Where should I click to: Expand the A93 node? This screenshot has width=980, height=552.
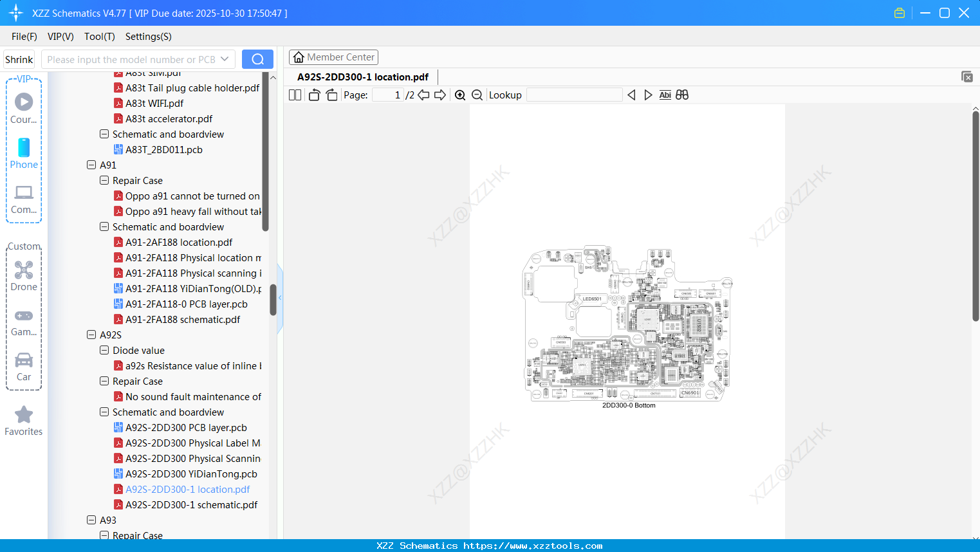[x=91, y=520]
